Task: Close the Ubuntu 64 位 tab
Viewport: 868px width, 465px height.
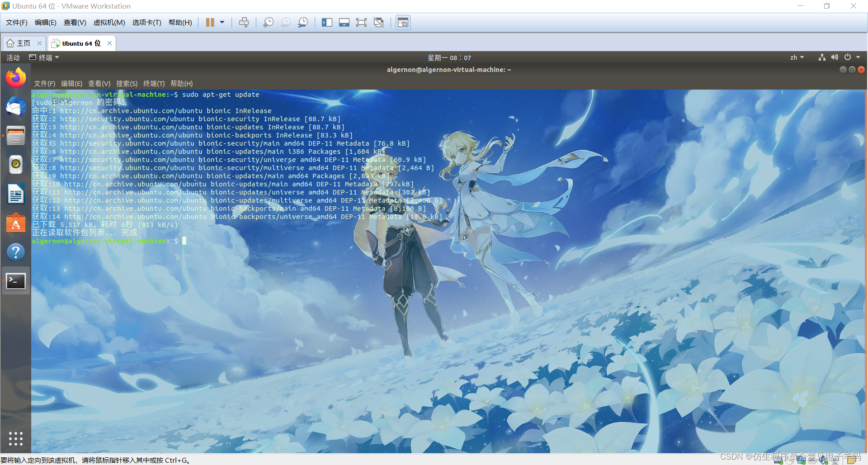Action: 109,43
